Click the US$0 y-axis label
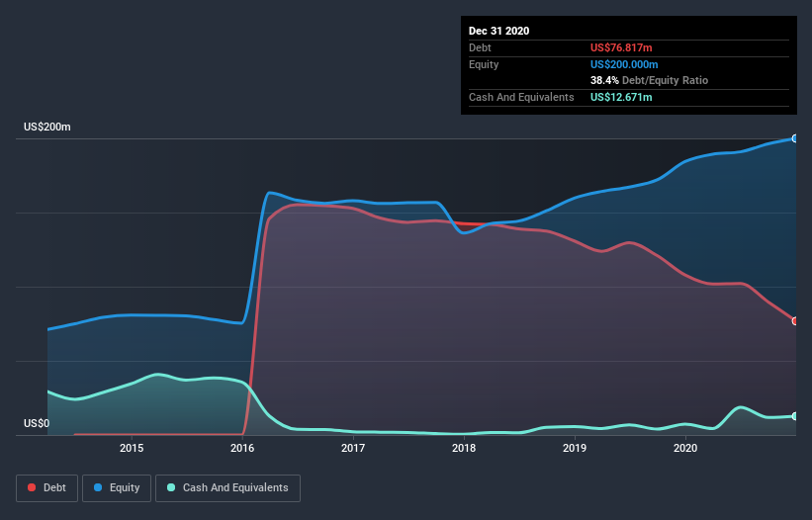Viewport: 812px width, 520px height. [37, 424]
